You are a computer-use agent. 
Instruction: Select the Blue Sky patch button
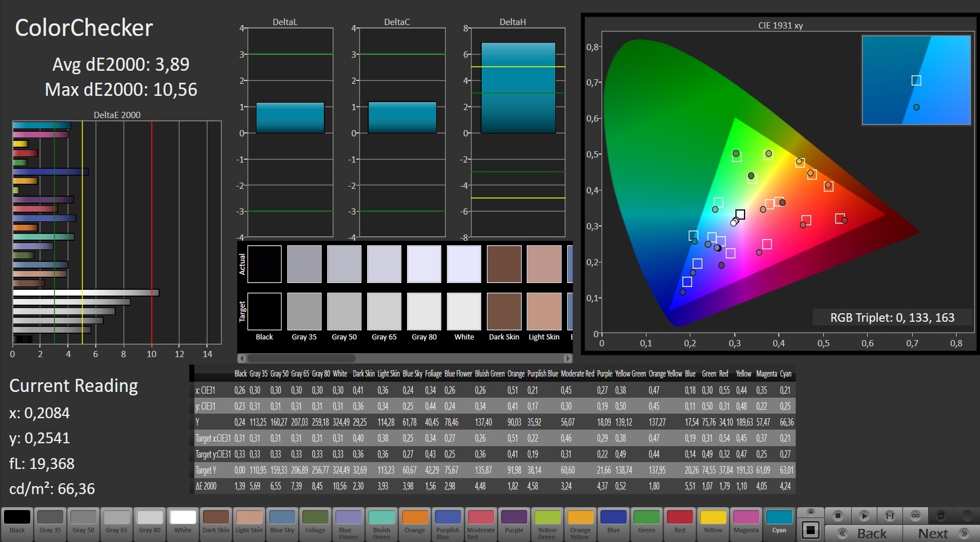point(282,524)
